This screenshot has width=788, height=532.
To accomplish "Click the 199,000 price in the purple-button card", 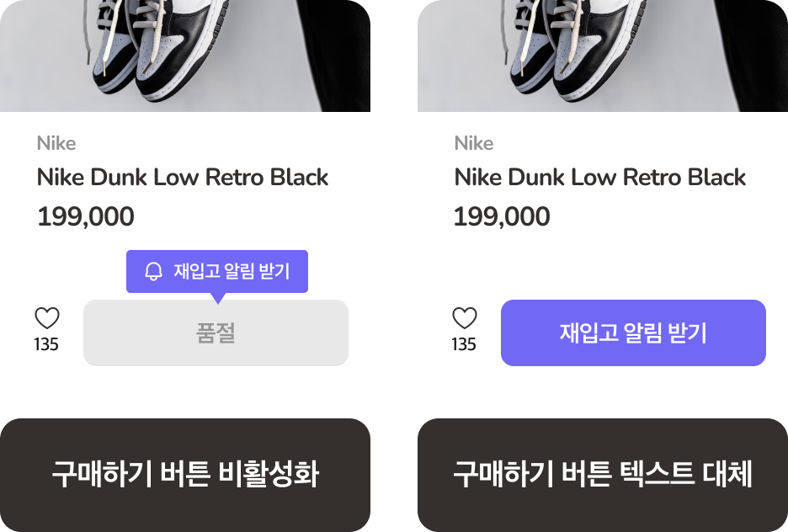I will point(503,217).
